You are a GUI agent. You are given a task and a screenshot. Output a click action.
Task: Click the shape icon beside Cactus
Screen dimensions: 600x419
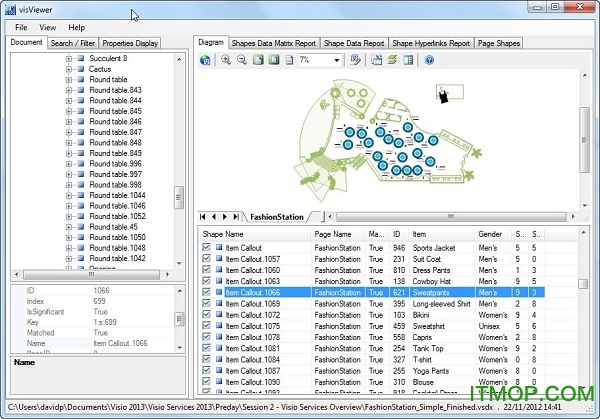81,69
